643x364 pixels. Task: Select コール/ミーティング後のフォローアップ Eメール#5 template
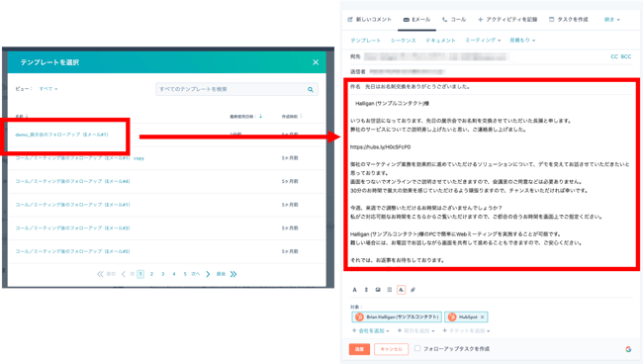pos(72,251)
